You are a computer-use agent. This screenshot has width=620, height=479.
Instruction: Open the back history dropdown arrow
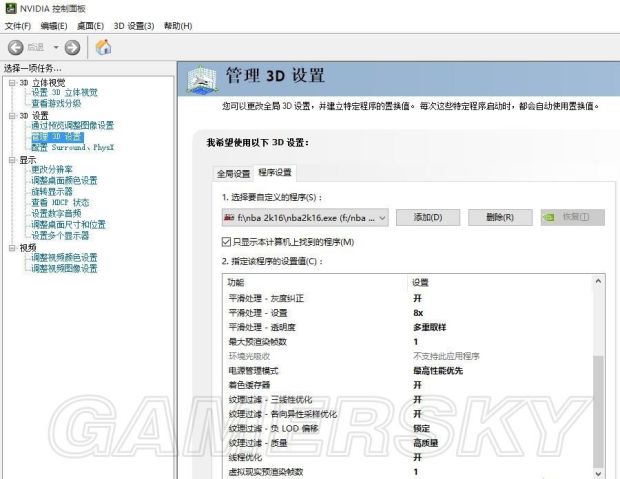[56, 47]
